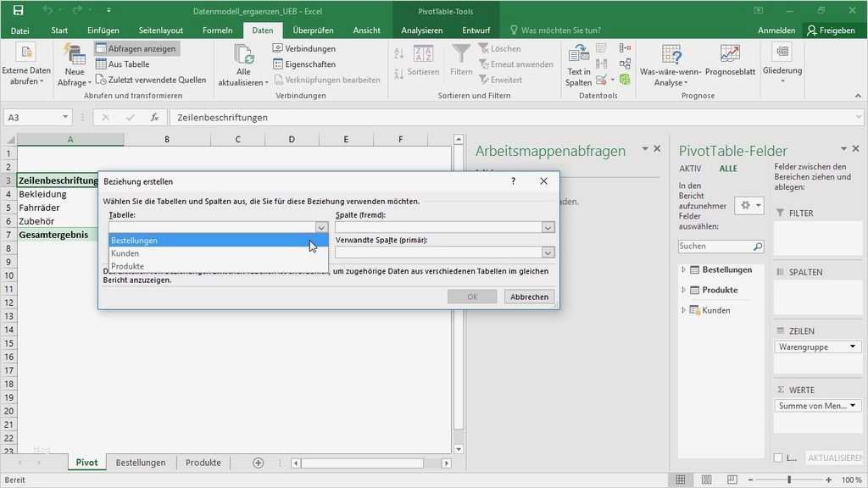Open Neue Abfrage menu
868x488 pixels.
coord(75,66)
